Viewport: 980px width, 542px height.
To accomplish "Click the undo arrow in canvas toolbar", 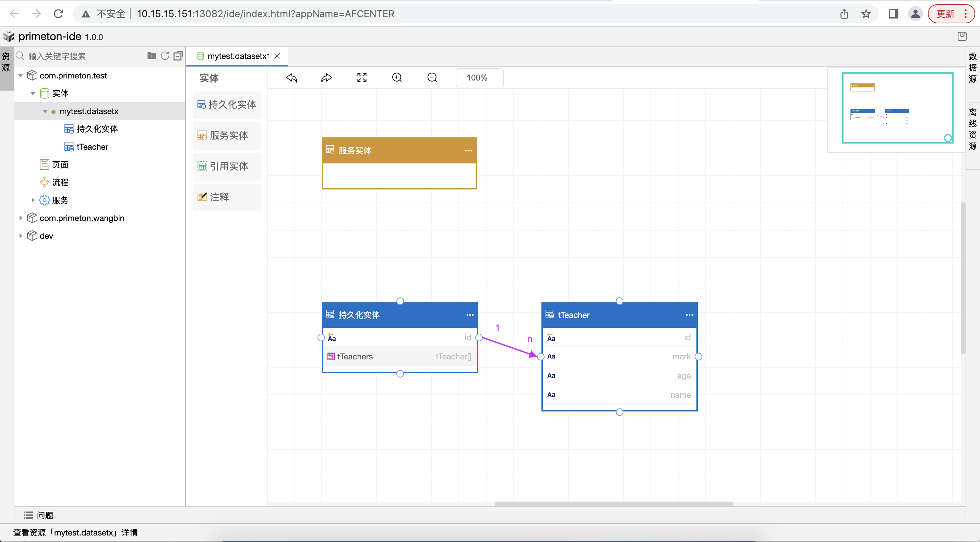I will [x=291, y=77].
